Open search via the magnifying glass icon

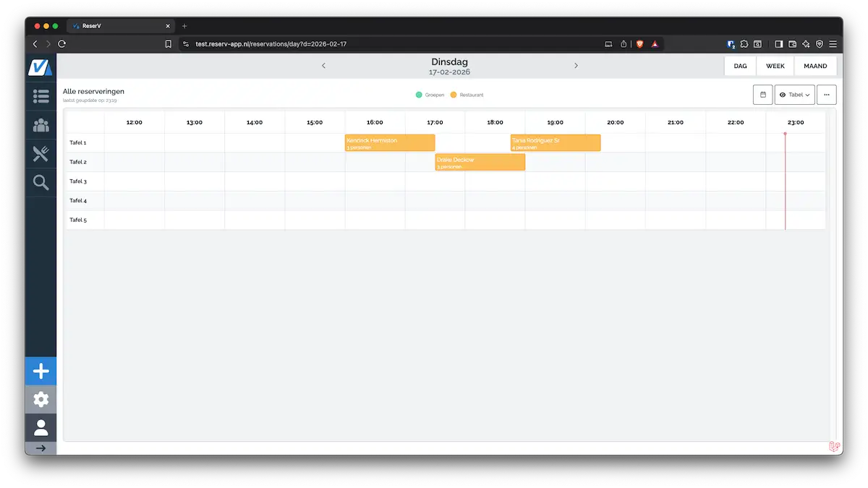click(41, 182)
